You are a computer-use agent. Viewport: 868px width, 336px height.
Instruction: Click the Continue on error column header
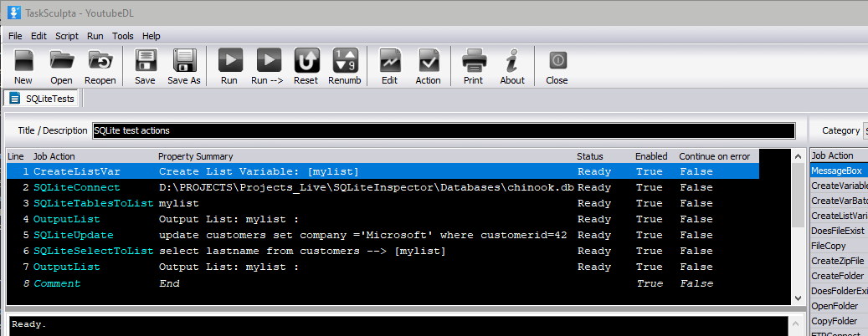click(715, 156)
